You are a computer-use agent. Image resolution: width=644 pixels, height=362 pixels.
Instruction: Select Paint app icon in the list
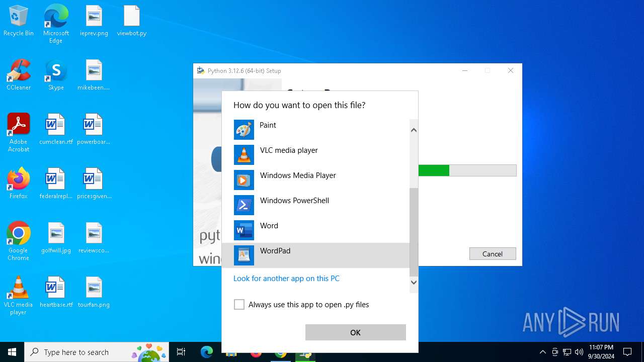pyautogui.click(x=244, y=130)
